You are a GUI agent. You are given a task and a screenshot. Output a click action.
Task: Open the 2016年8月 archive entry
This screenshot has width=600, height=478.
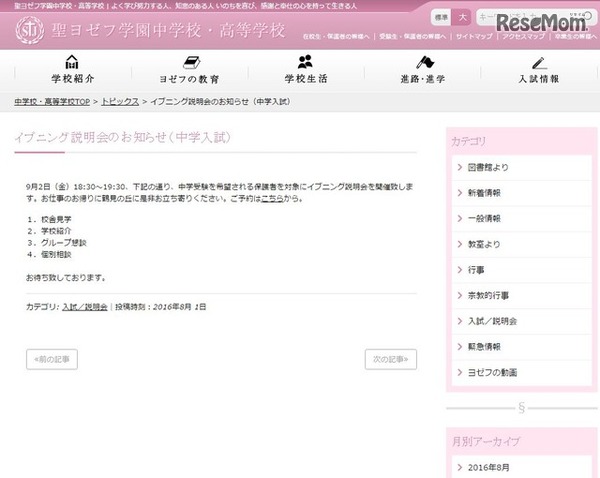point(522,467)
